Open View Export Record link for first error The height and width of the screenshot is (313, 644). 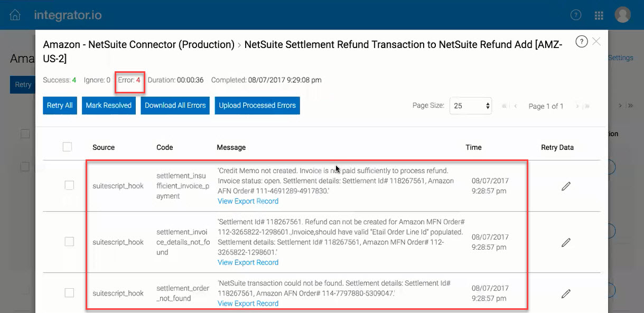coord(248,201)
